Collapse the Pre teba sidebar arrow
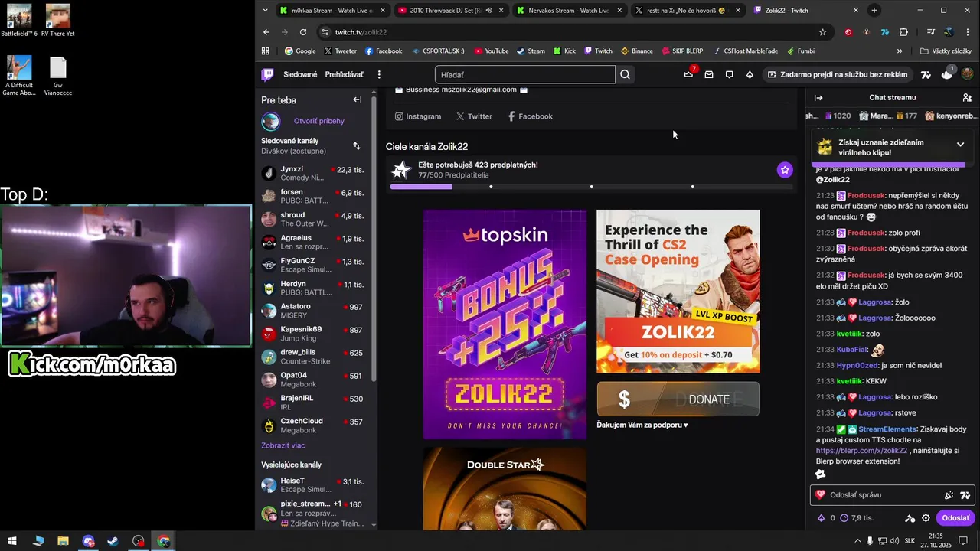The height and width of the screenshot is (551, 980). coord(357,99)
